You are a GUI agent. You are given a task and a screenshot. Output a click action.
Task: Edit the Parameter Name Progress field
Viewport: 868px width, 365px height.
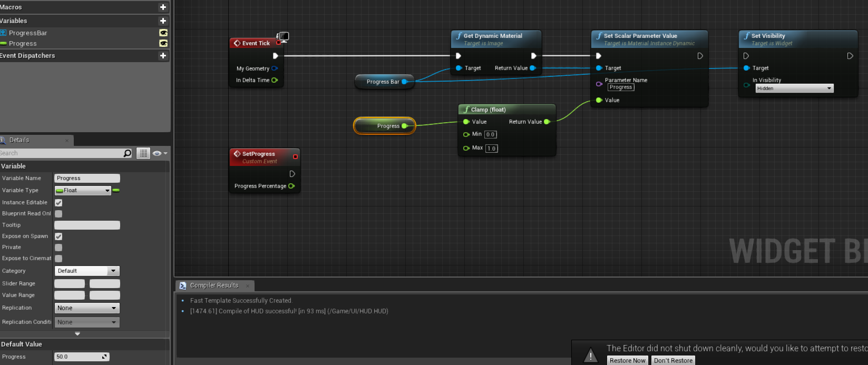pos(621,87)
